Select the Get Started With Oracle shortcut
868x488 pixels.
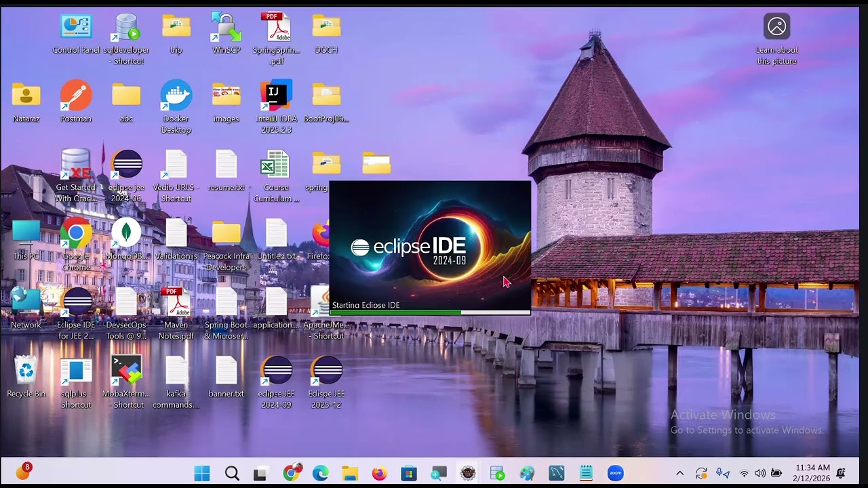[x=76, y=176]
